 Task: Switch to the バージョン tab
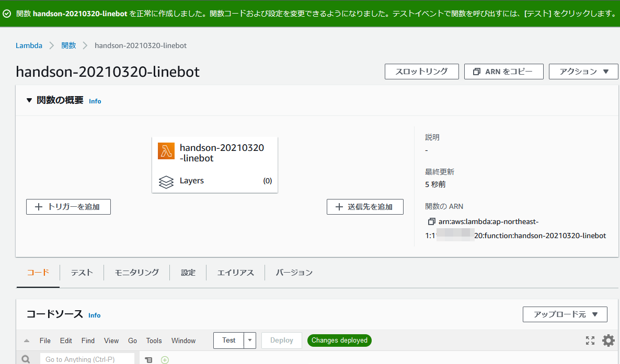294,272
